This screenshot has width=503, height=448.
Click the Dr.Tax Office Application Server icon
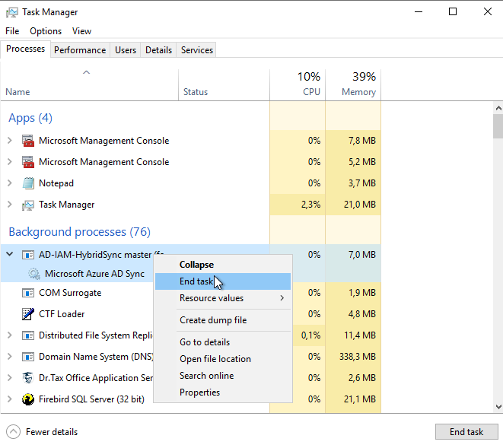coord(28,378)
